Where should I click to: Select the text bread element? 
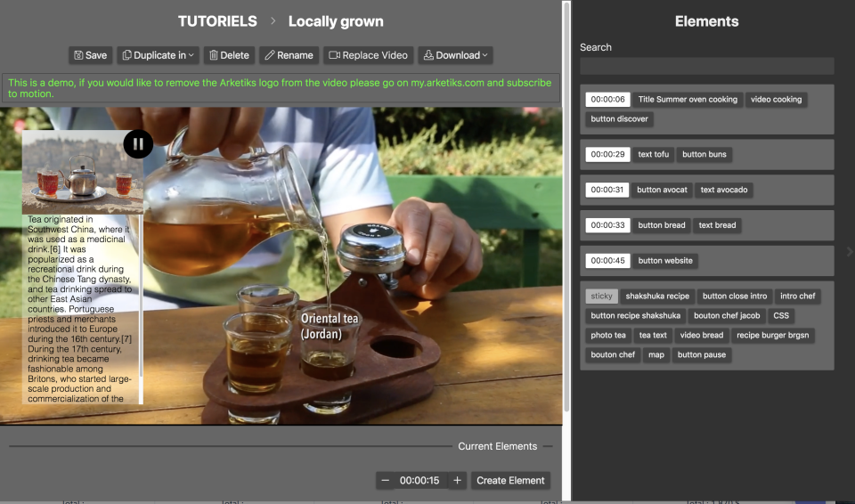[717, 225]
